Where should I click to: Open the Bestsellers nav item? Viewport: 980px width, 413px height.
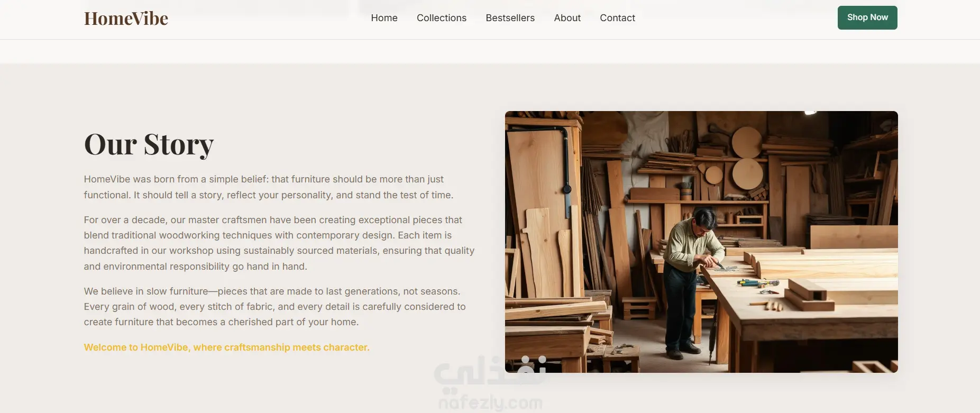click(510, 18)
